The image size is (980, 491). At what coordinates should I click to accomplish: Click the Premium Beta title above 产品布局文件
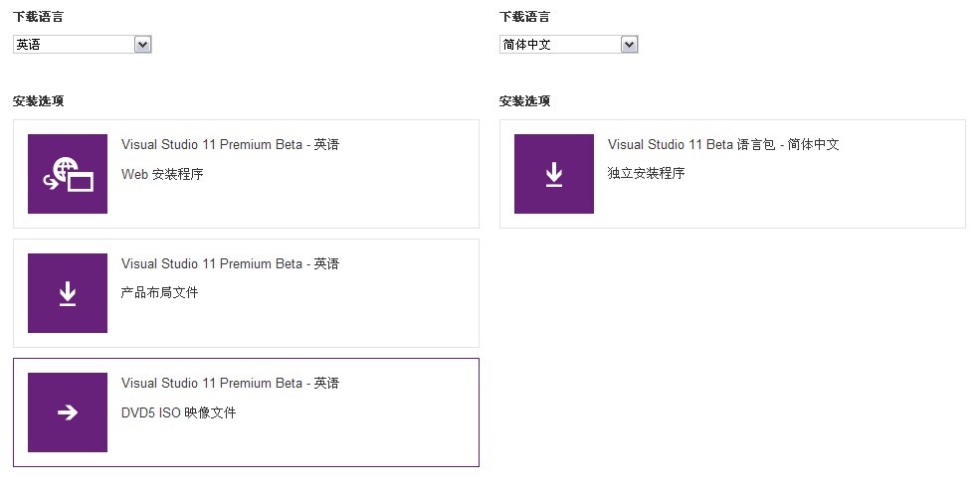tap(230, 264)
